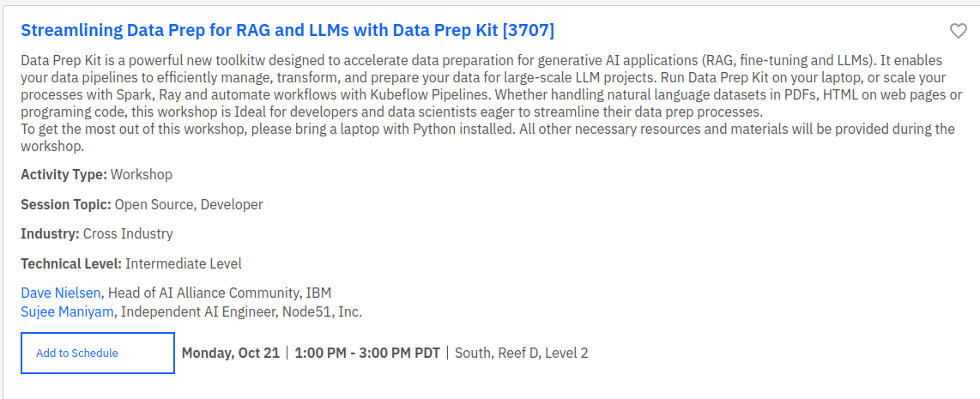Click the bold Technical Level label
The width and height of the screenshot is (980, 399).
point(71,263)
